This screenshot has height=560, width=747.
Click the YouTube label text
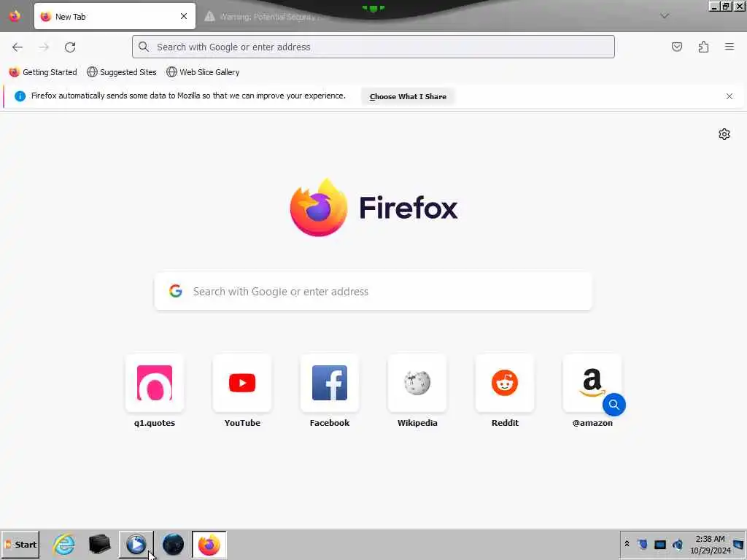242,423
